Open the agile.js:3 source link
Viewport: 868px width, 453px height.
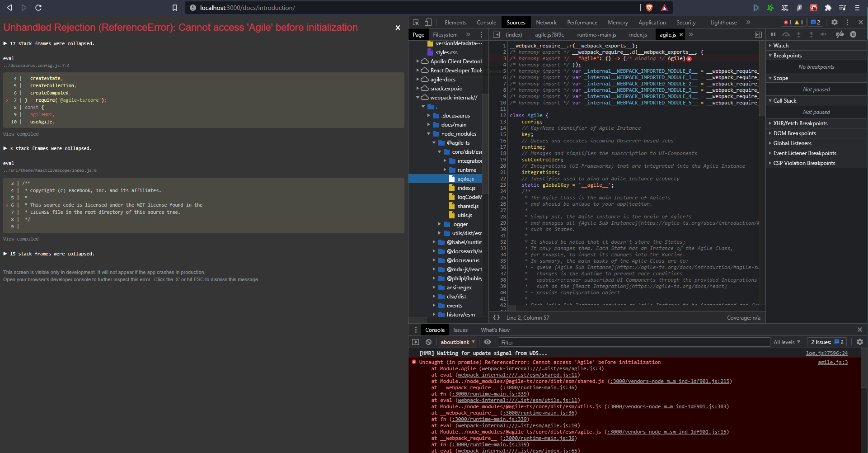tap(832, 362)
